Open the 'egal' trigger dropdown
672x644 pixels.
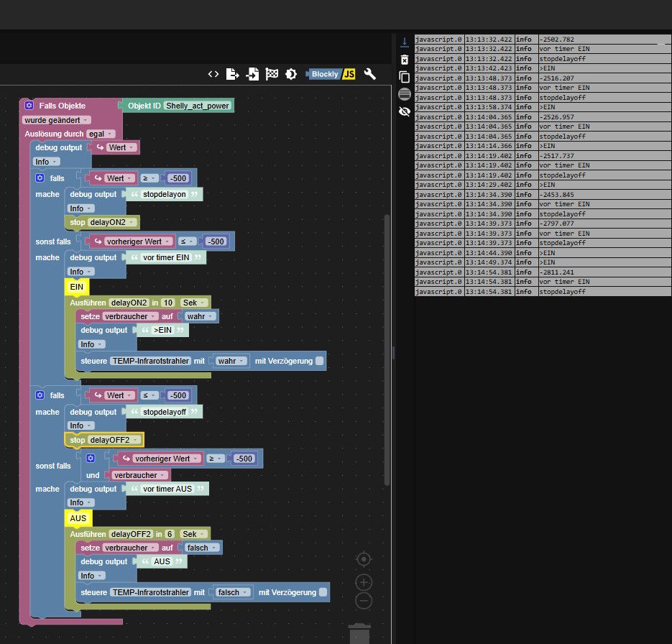point(101,134)
